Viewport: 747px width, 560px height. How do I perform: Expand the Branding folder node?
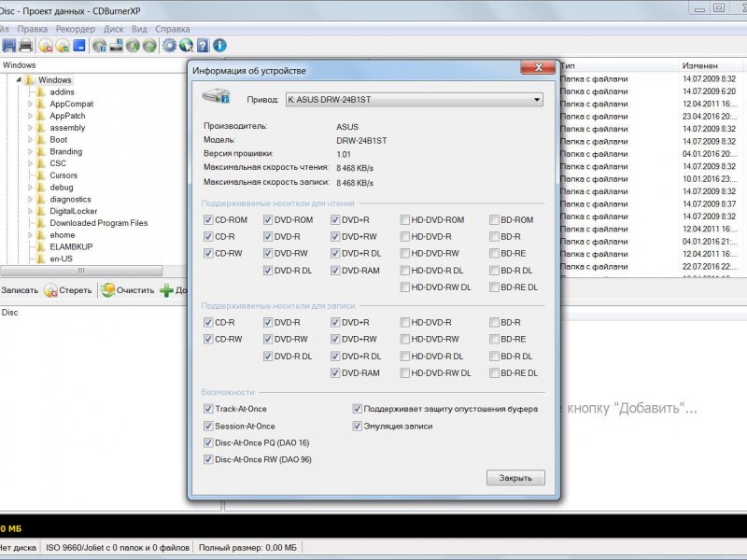coord(30,151)
